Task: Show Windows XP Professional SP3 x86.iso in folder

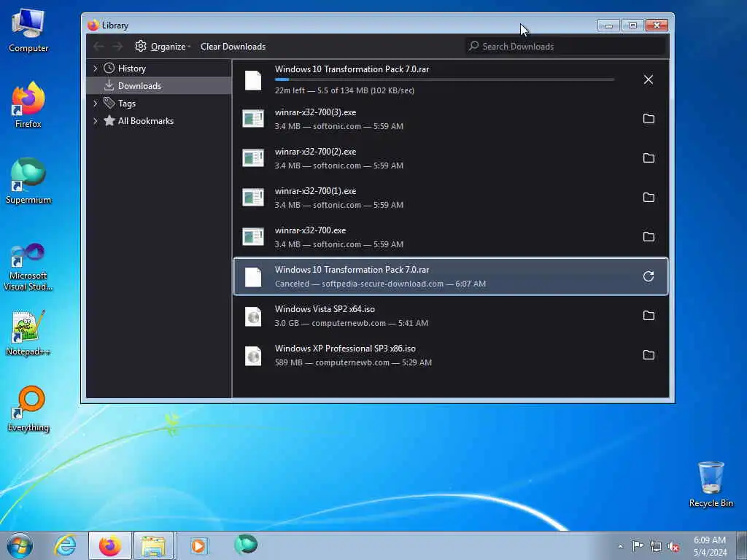Action: [x=649, y=355]
